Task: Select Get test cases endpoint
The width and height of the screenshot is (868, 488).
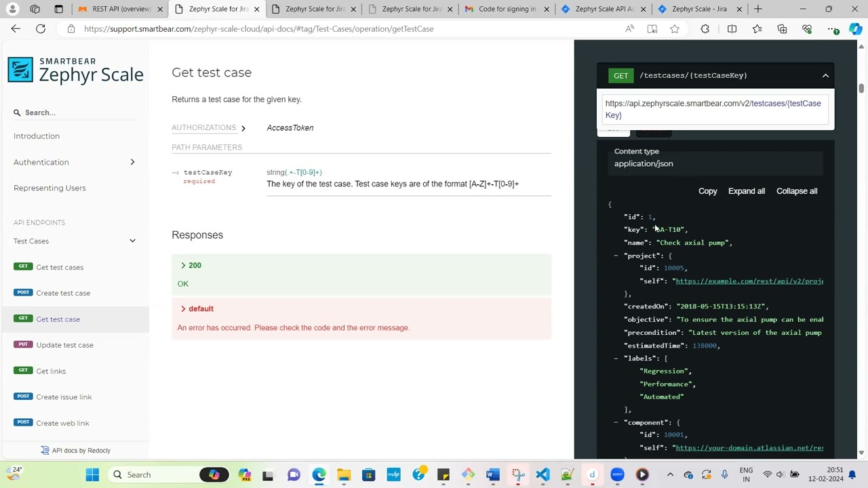Action: point(75,267)
